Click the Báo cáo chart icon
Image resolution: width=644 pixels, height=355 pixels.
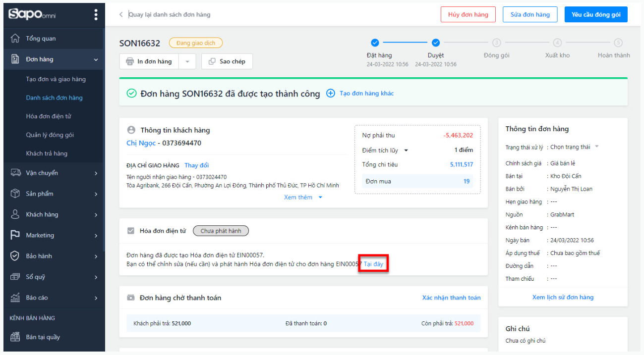coord(15,298)
